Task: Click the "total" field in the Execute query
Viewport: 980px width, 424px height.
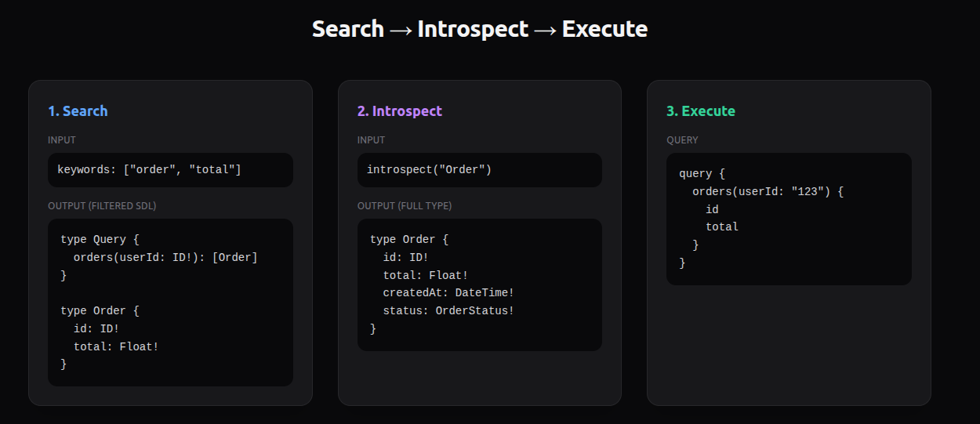Action: coord(722,227)
